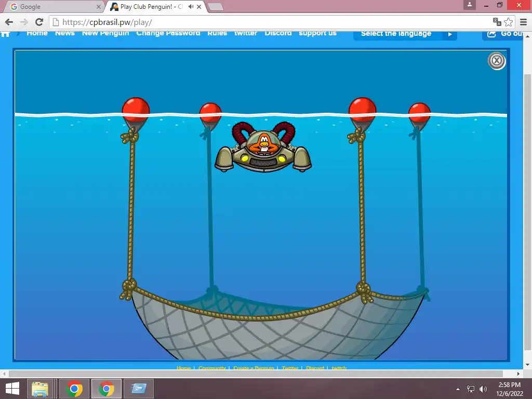Viewport: 532px width, 399px height.
Task: Mute the tab using the speaker icon
Action: pyautogui.click(x=191, y=6)
